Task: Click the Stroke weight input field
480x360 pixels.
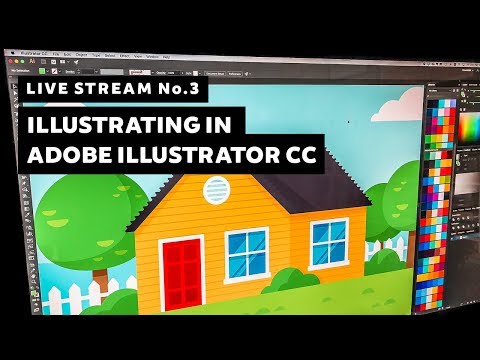Action: coord(87,72)
